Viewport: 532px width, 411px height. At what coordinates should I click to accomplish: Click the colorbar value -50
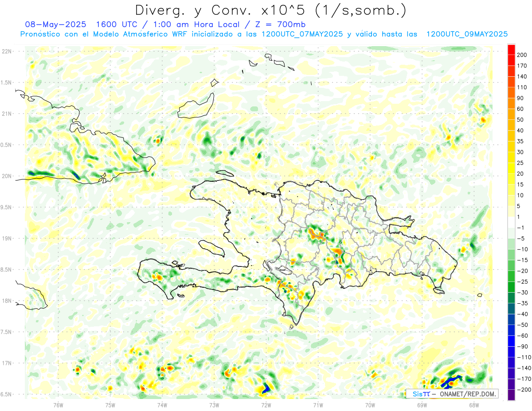(523, 325)
